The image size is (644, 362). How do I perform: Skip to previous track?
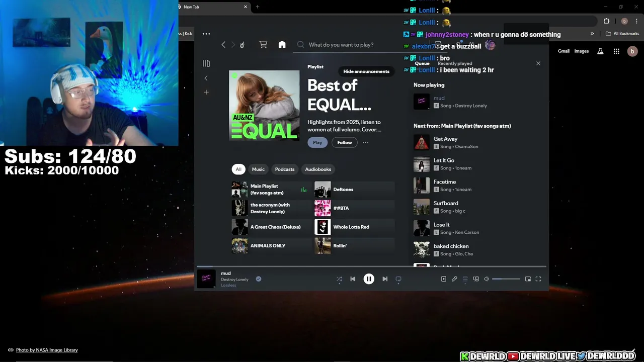click(x=353, y=279)
